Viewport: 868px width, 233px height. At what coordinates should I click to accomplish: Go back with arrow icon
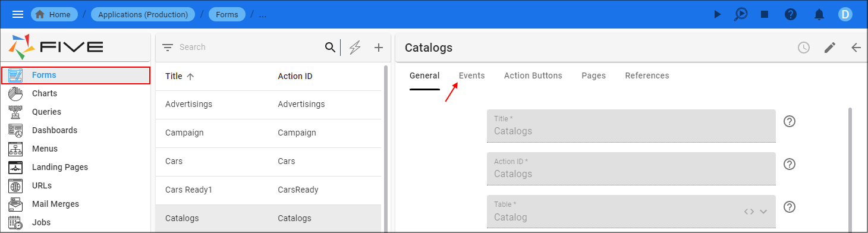[856, 48]
